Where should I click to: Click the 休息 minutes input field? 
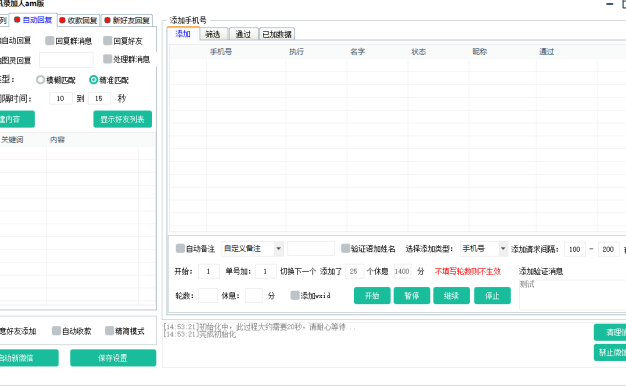click(254, 296)
